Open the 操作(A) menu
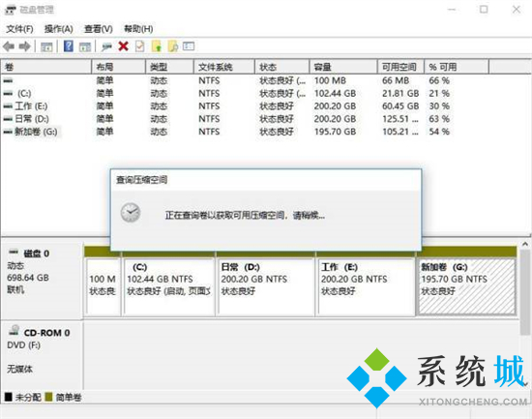The image size is (532, 419). 59,29
